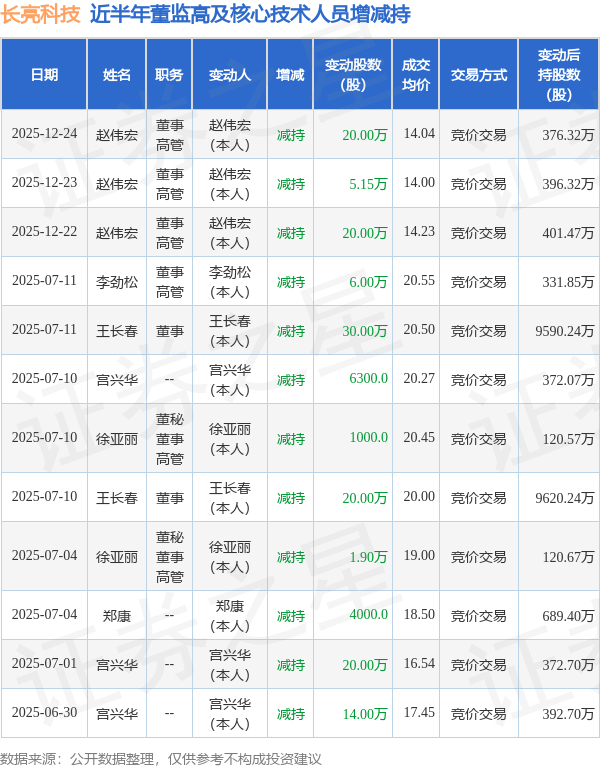Click share change 1.90万
The height and width of the screenshot is (768, 600).
[x=368, y=557]
